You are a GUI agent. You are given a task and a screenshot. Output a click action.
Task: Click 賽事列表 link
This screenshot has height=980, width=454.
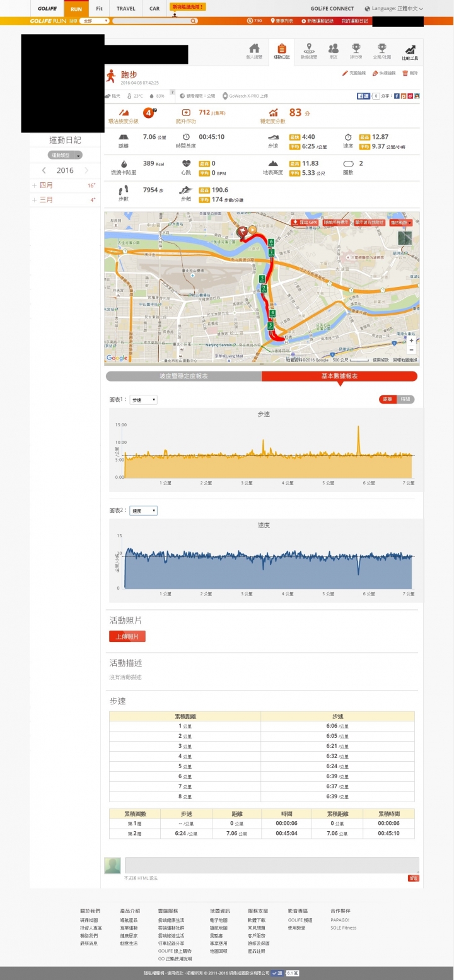pyautogui.click(x=282, y=21)
